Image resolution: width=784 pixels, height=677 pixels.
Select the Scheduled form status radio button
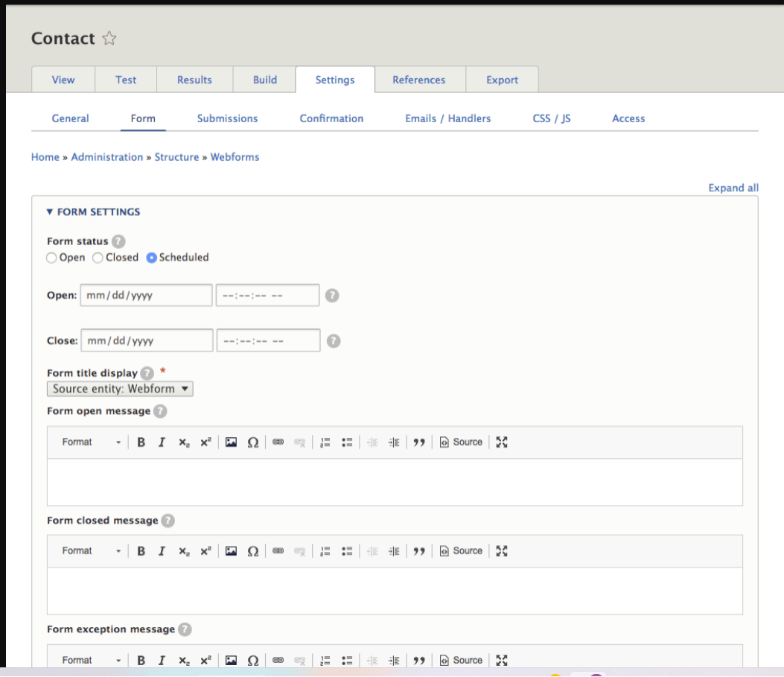pyautogui.click(x=151, y=258)
